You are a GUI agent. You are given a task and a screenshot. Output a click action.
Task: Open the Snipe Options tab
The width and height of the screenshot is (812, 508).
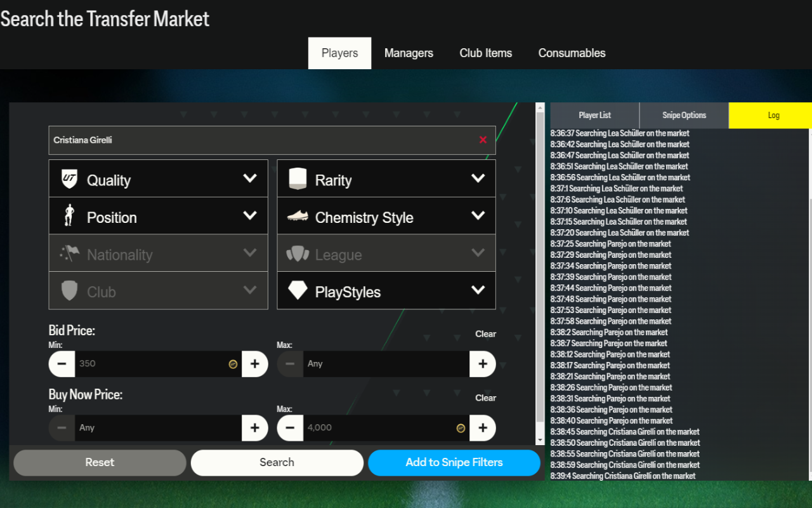point(684,116)
